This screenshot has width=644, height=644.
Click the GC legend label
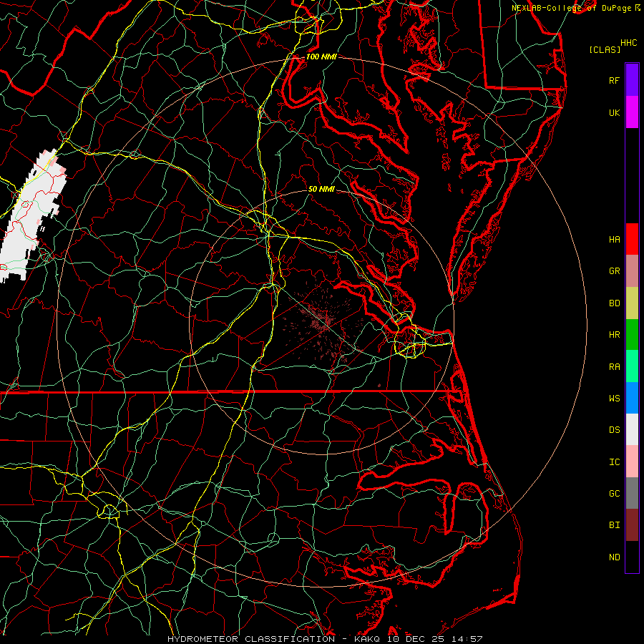(x=614, y=494)
